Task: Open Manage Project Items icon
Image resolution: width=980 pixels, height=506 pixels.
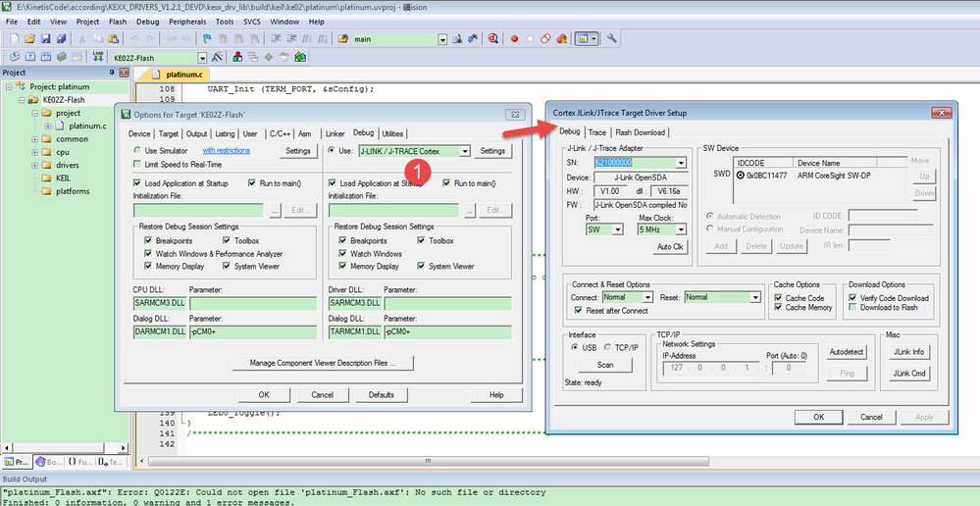Action: [237, 57]
